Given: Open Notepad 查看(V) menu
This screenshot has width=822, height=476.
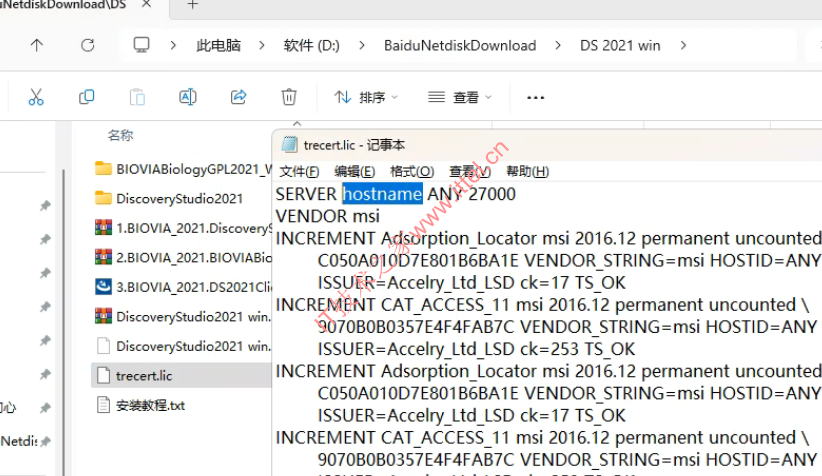Looking at the screenshot, I should pos(470,171).
